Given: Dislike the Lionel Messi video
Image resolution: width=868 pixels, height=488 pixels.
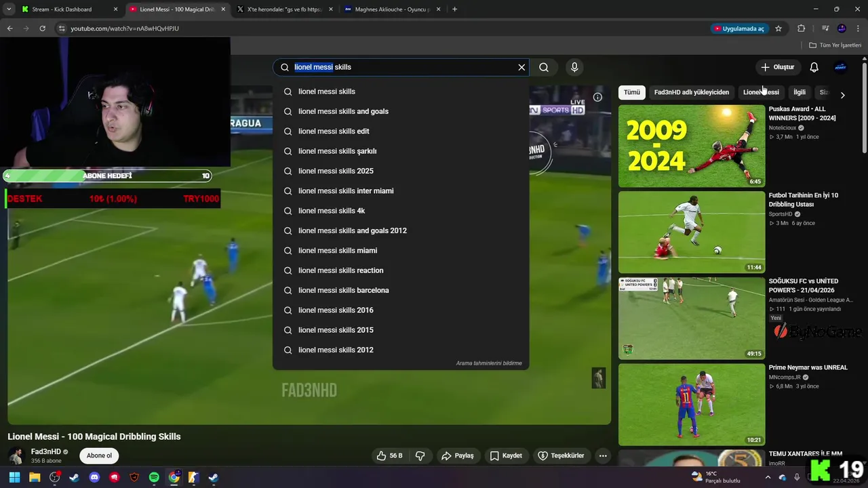Looking at the screenshot, I should point(420,455).
